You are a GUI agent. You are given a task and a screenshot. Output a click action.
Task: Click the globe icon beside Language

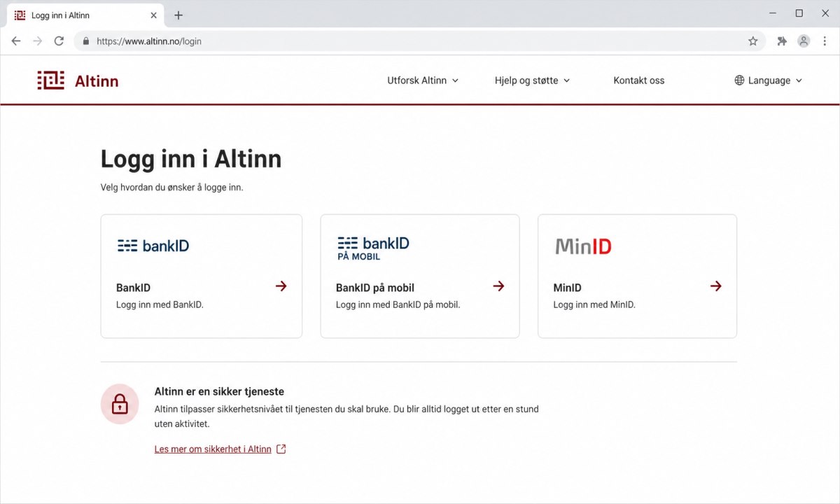tap(739, 80)
